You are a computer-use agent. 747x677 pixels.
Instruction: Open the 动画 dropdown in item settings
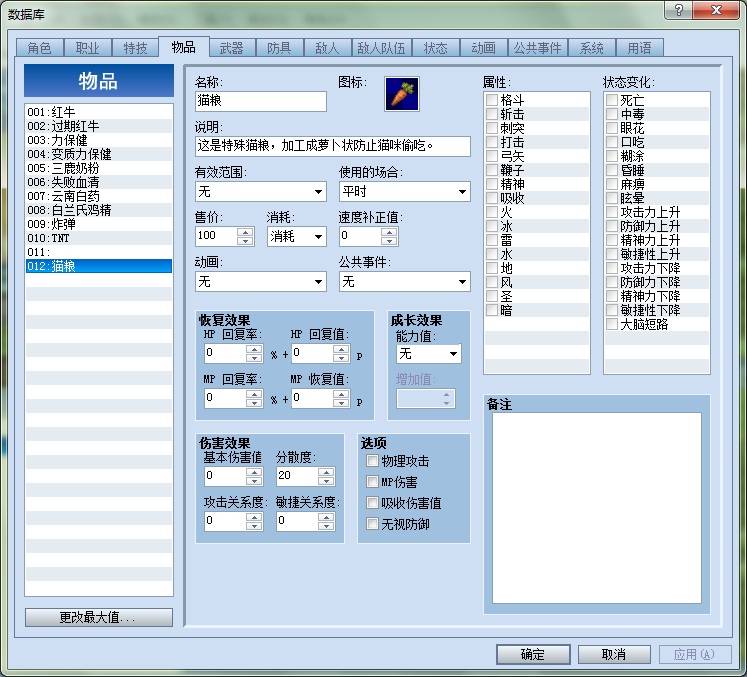click(261, 282)
